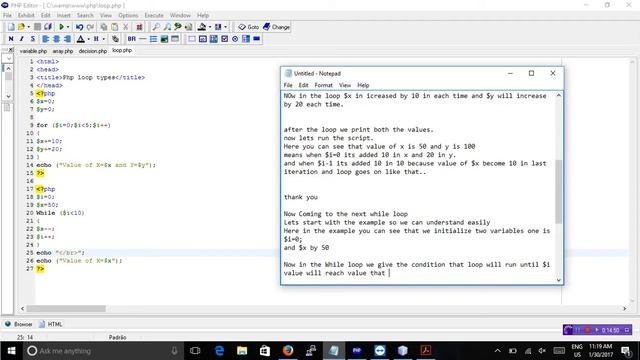The height and width of the screenshot is (360, 640).
Task: Click the magnifier Find icon
Action: 156,27
